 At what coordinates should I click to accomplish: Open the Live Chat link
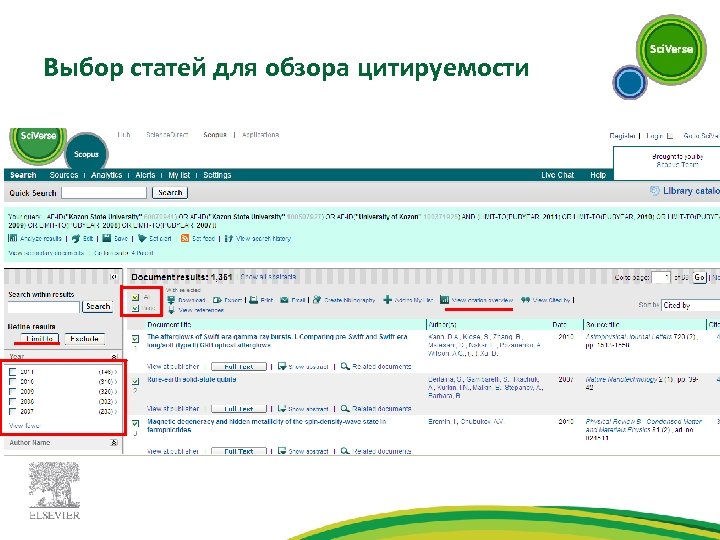557,175
